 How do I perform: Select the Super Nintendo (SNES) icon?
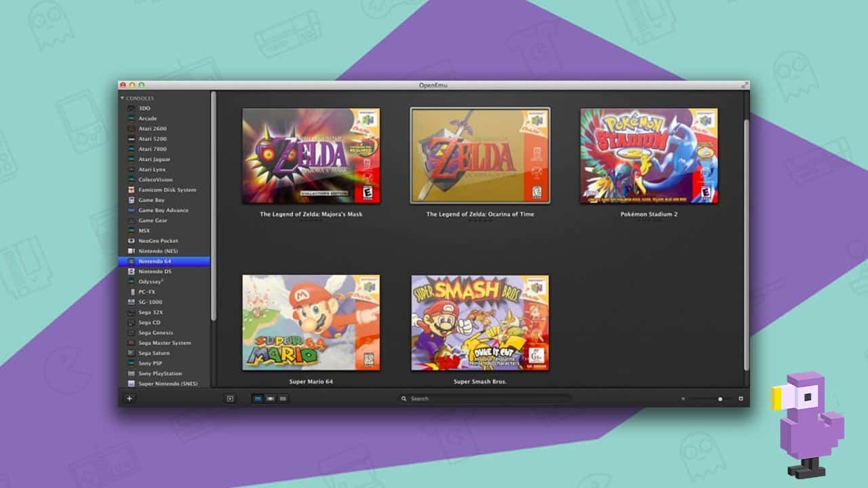(132, 384)
